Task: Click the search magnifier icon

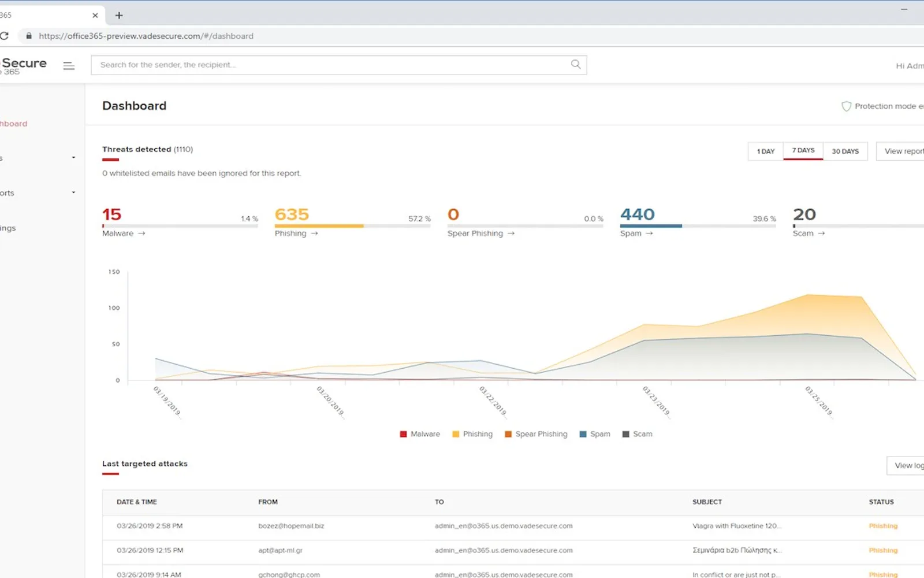Action: 576,64
